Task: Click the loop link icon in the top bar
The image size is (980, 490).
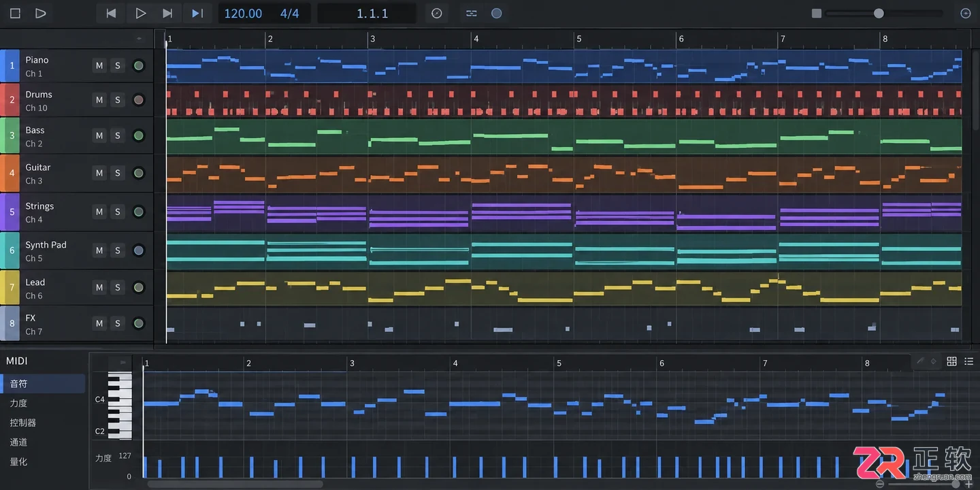Action: pyautogui.click(x=472, y=13)
